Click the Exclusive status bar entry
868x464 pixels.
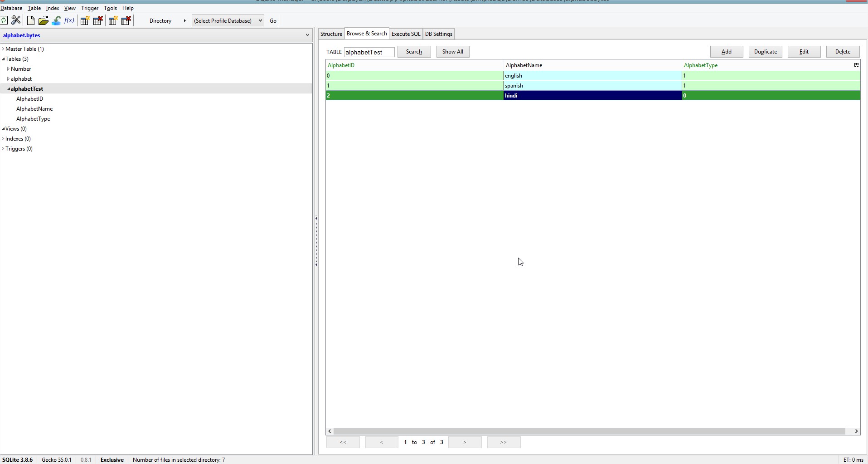coord(112,460)
